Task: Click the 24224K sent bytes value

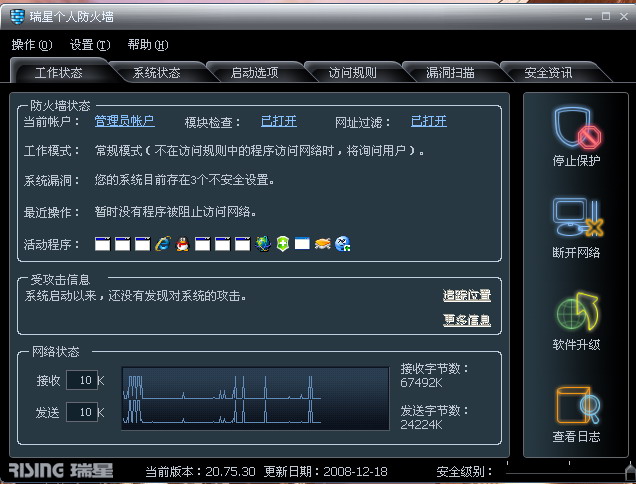Action: tap(421, 424)
